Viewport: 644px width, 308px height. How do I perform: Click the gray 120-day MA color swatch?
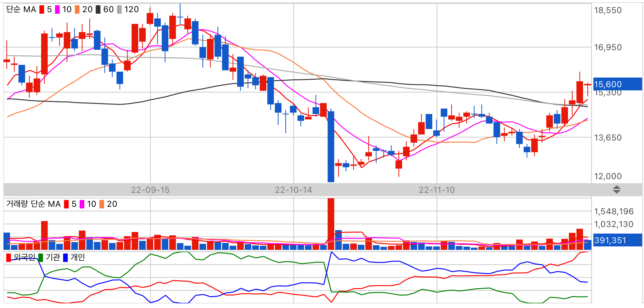coord(119,10)
